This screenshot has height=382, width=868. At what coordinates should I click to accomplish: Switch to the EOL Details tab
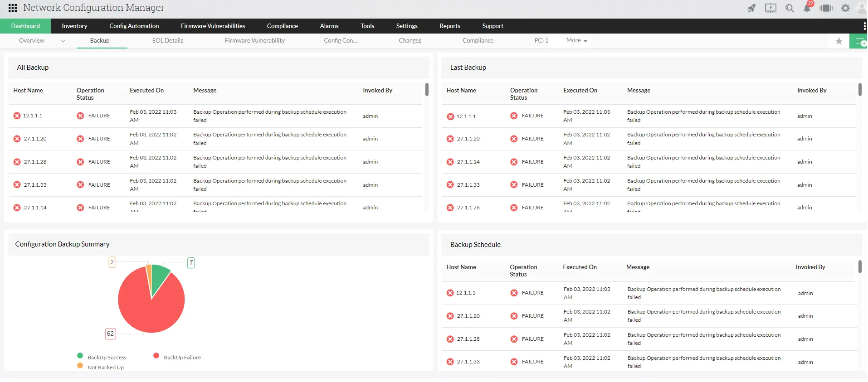(168, 41)
